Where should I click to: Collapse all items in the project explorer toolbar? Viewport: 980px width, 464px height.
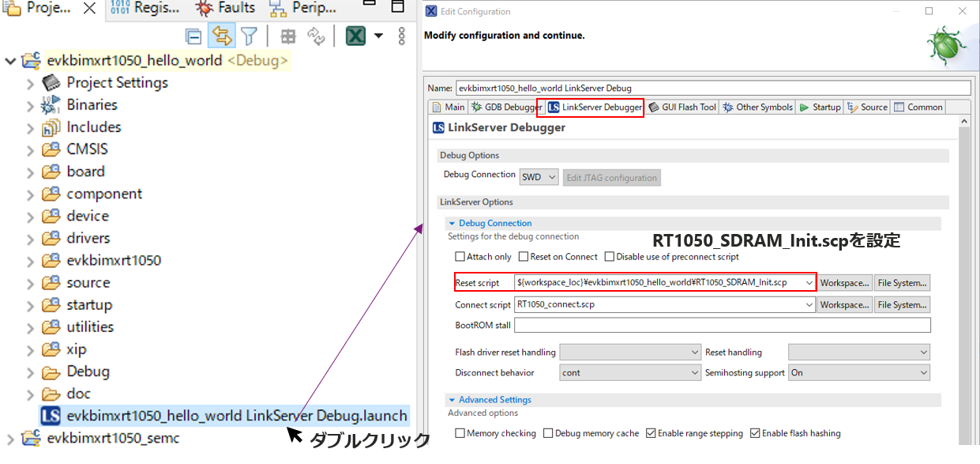point(193,36)
